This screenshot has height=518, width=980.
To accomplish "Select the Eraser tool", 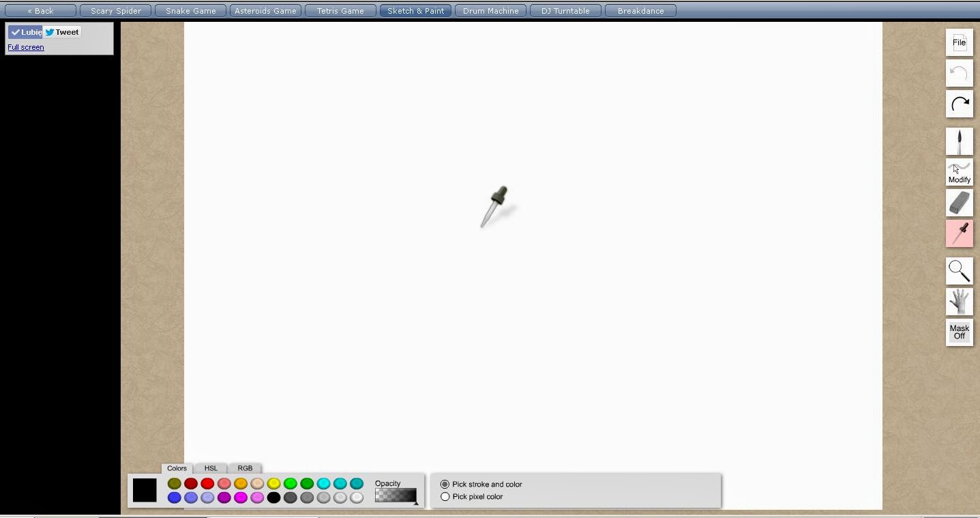I will [x=959, y=203].
